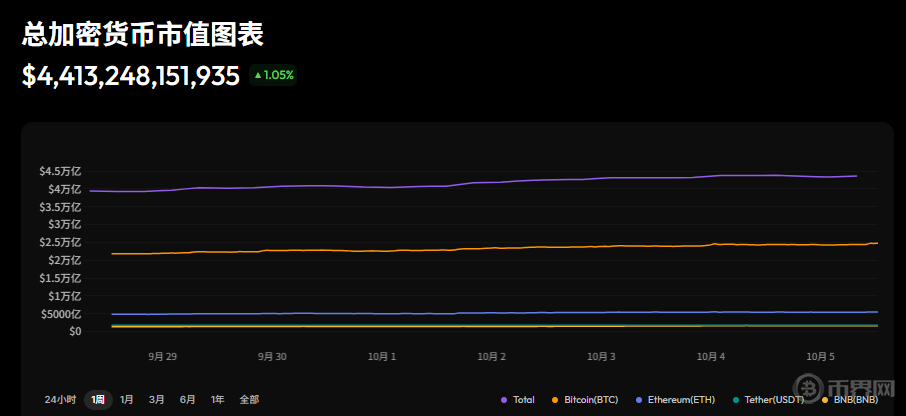The image size is (906, 416).
Task: Click the purple Total line on chart
Action: point(500,182)
